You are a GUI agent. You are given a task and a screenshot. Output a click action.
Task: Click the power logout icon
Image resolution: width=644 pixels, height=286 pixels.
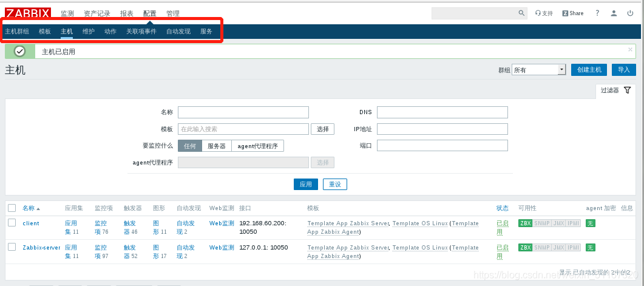click(630, 13)
